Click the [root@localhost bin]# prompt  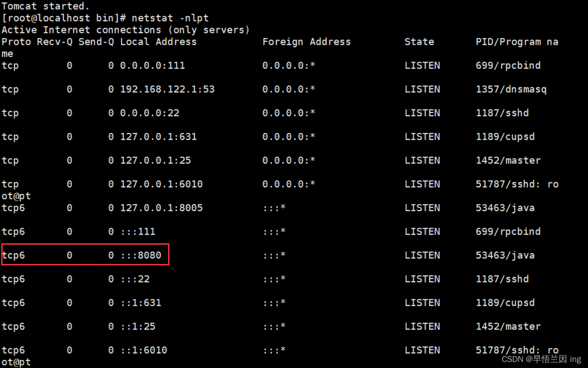point(63,18)
